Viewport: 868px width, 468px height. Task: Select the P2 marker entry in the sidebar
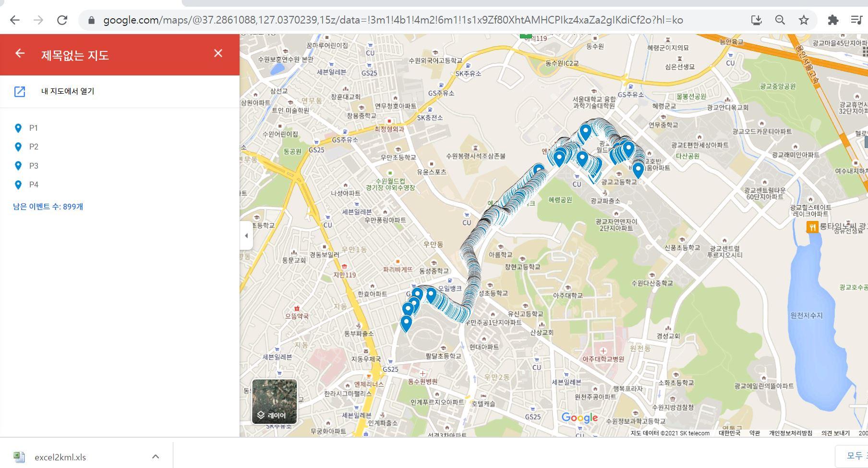(34, 147)
